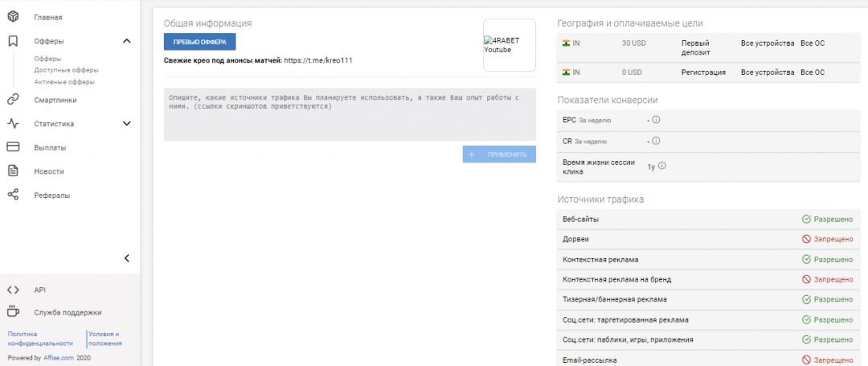
Task: Click the traffic sources description text field
Action: tap(350, 114)
